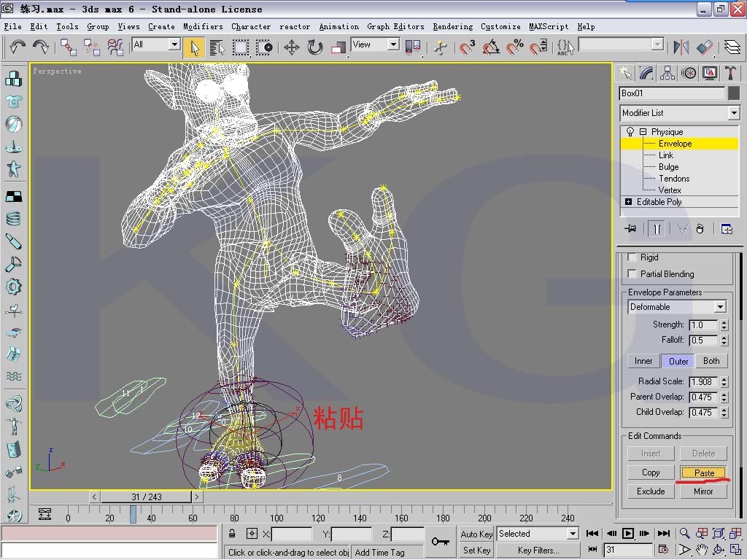Viewport: 747px width, 560px height.
Task: Open the Modifier List dropdown
Action: click(679, 113)
